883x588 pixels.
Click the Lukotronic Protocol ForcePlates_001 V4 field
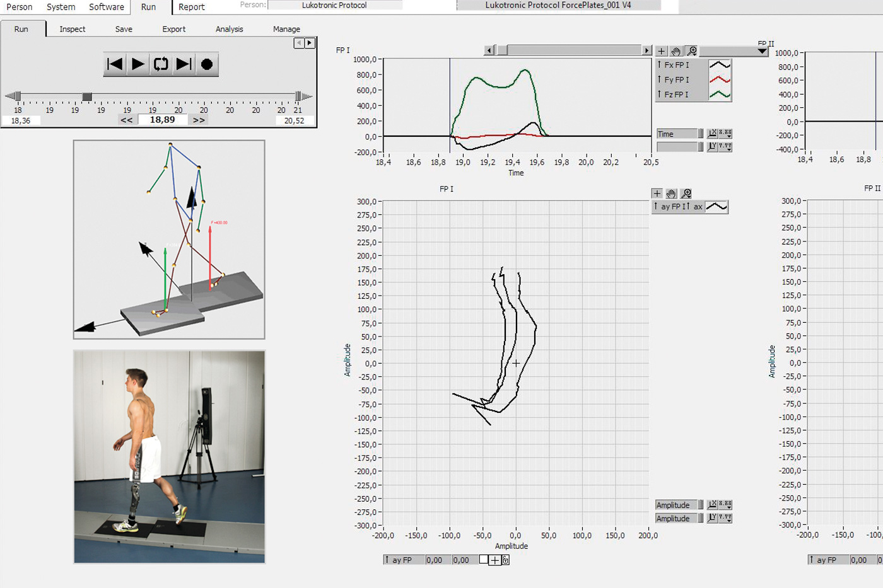[x=558, y=5]
